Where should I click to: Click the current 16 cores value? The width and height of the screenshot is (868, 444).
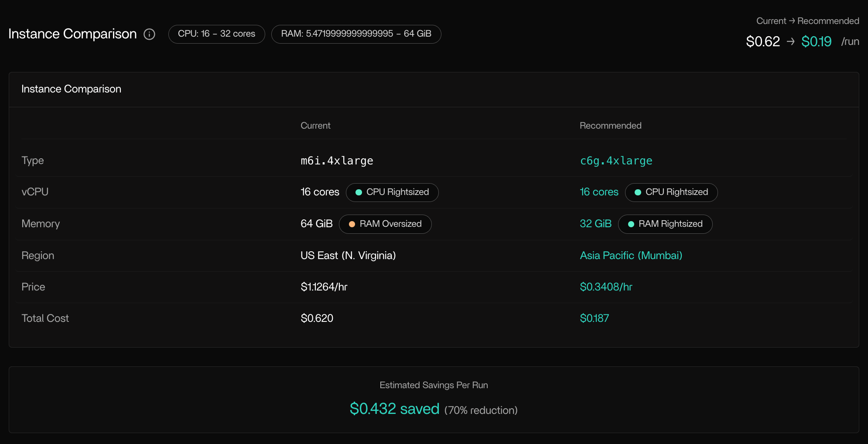point(320,192)
